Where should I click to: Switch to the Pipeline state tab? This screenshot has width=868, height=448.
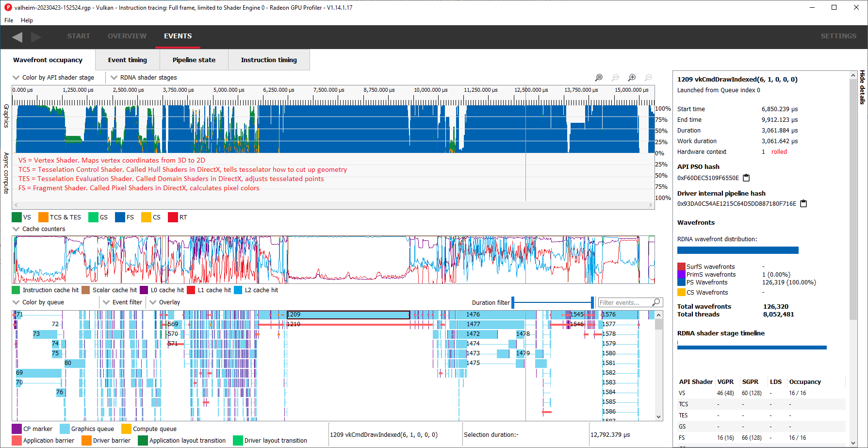(194, 60)
